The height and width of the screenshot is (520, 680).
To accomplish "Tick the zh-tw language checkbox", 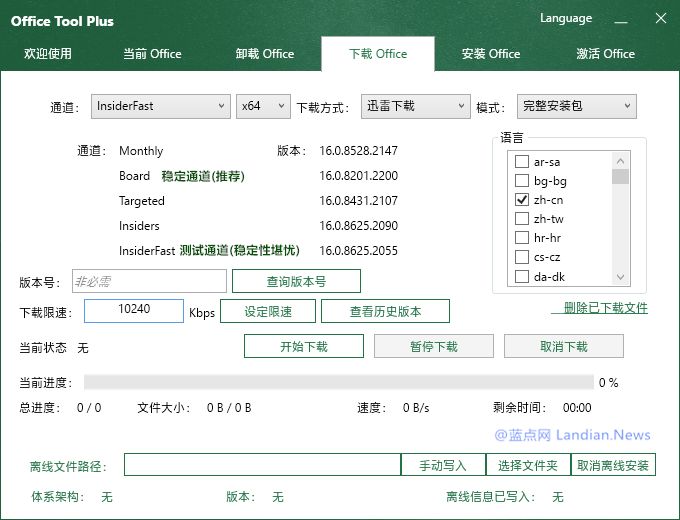I will 522,219.
